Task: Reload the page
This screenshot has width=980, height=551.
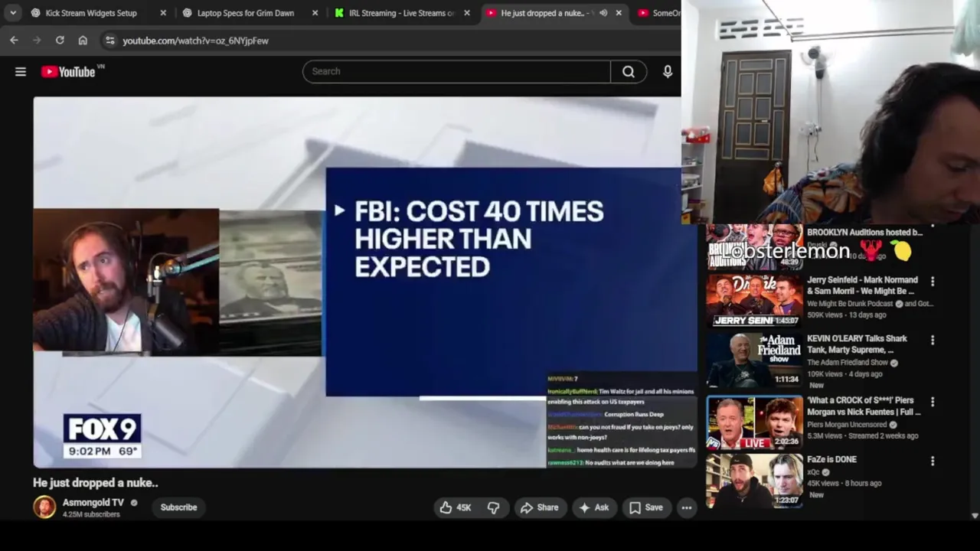Action: tap(60, 41)
